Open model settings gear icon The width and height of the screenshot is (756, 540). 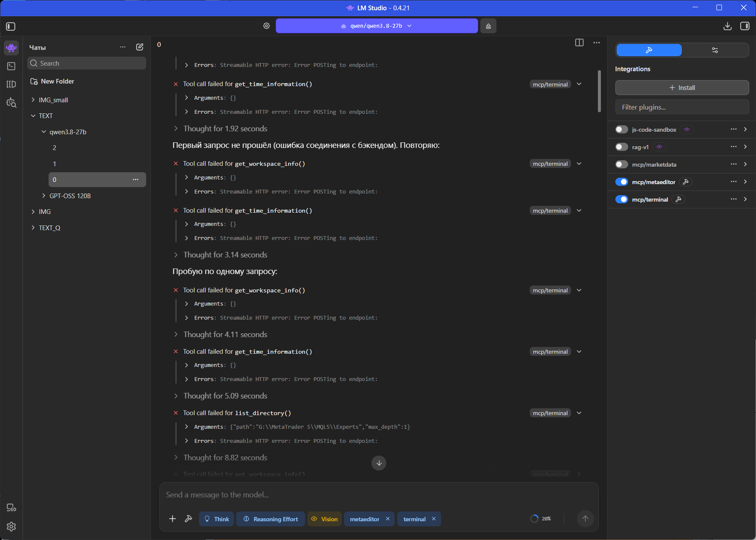click(x=266, y=26)
